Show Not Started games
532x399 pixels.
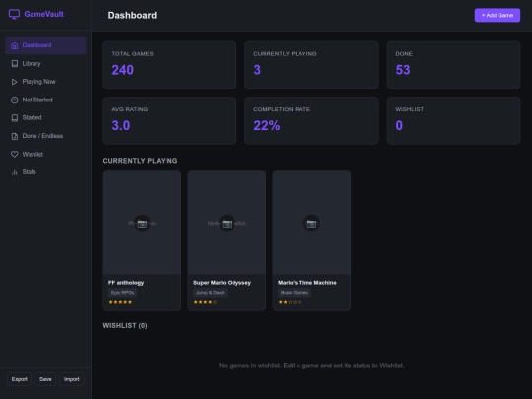click(x=45, y=100)
